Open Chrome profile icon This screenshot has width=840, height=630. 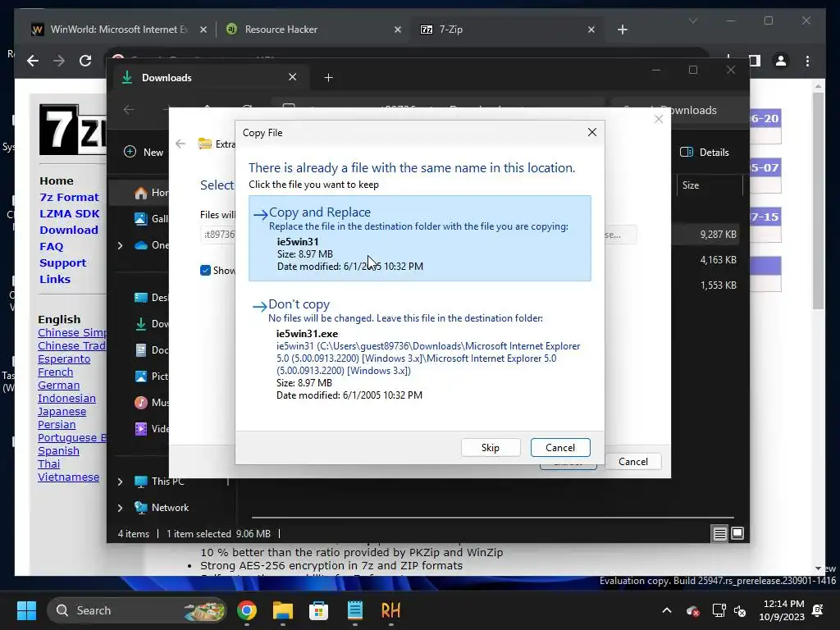(x=781, y=61)
